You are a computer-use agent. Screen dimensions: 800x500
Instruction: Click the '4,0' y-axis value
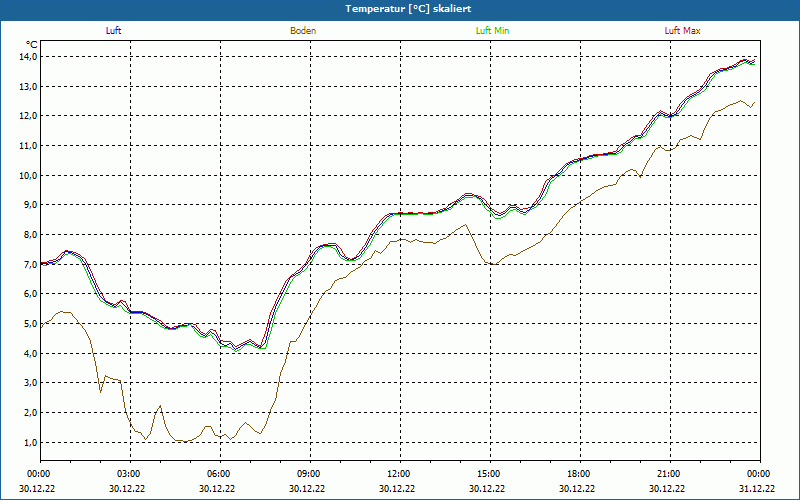(31, 353)
